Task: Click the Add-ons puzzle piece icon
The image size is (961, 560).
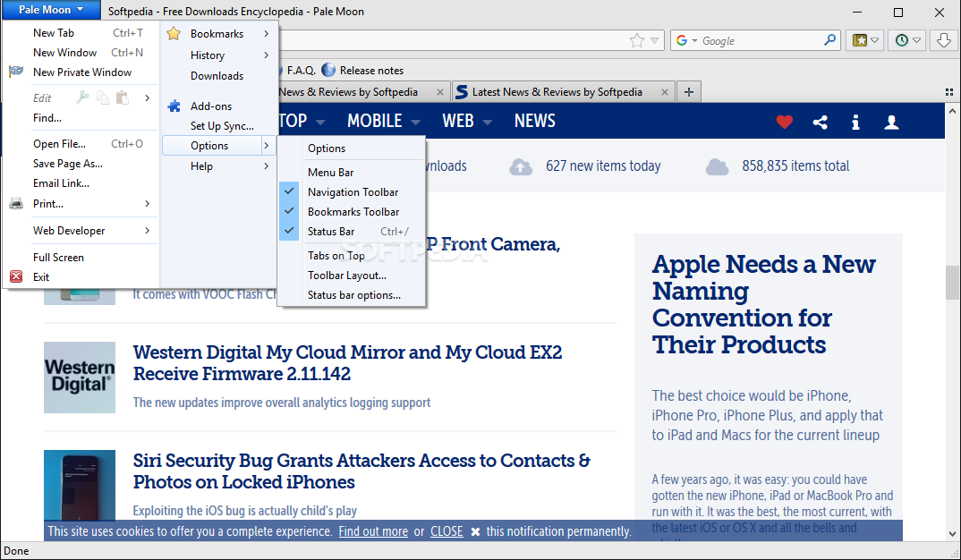Action: (174, 106)
